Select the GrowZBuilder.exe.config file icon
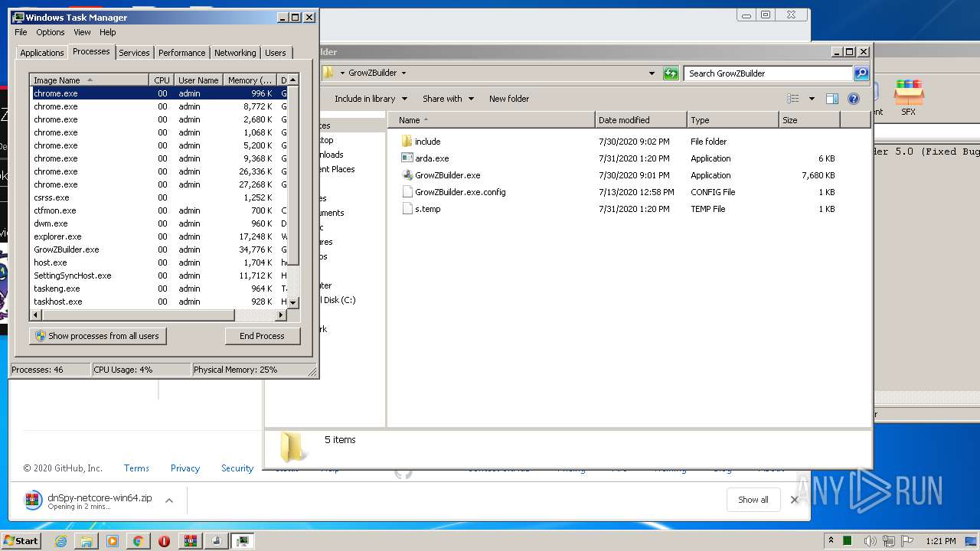This screenshot has width=980, height=551. pyautogui.click(x=407, y=192)
